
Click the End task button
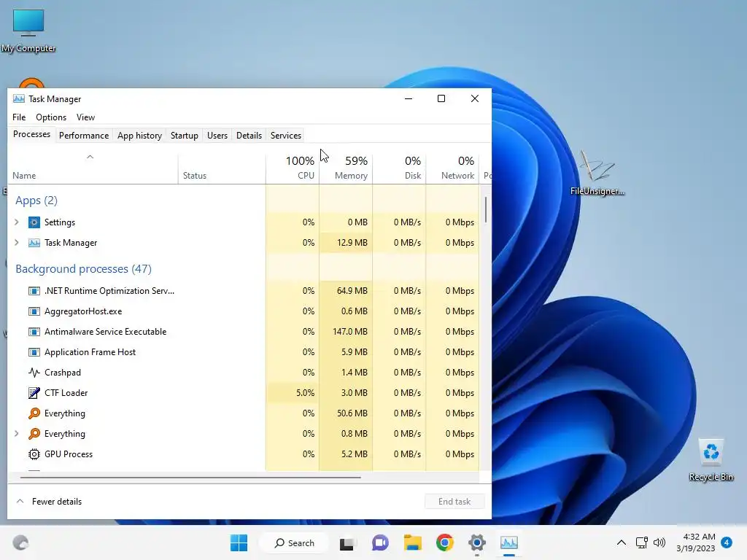[454, 502]
